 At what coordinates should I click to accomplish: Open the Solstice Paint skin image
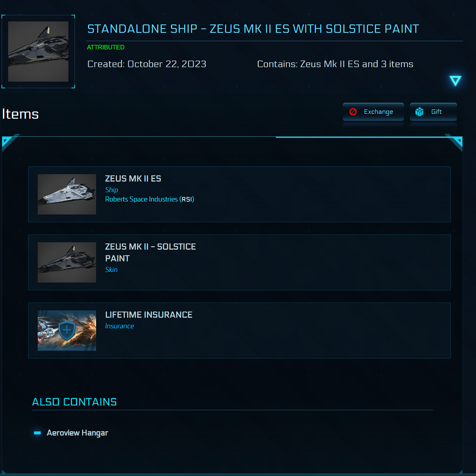[x=67, y=262]
